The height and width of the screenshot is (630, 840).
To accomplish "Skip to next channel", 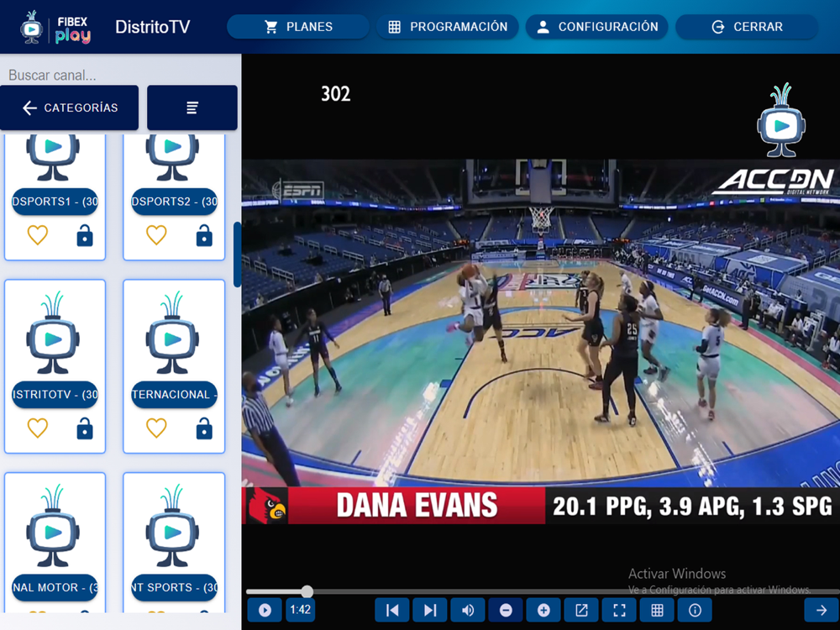I will pos(430,610).
